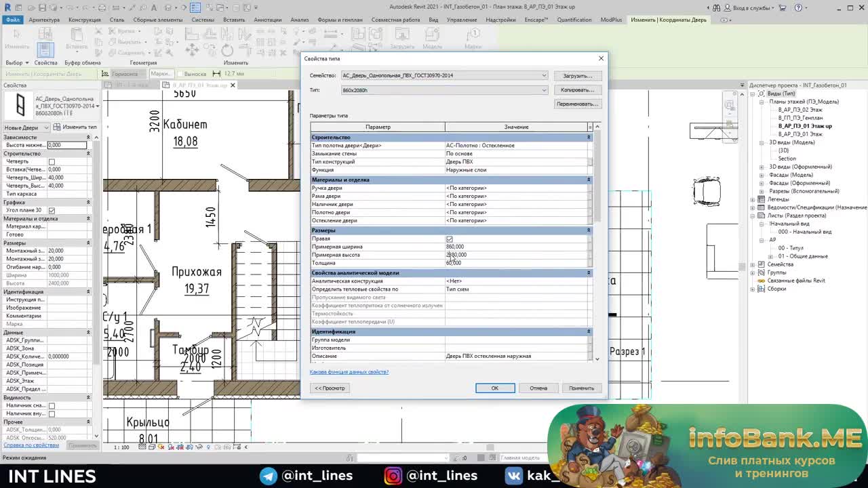
Task: Toggle the Правая checkbox in type parameters
Action: tap(449, 239)
